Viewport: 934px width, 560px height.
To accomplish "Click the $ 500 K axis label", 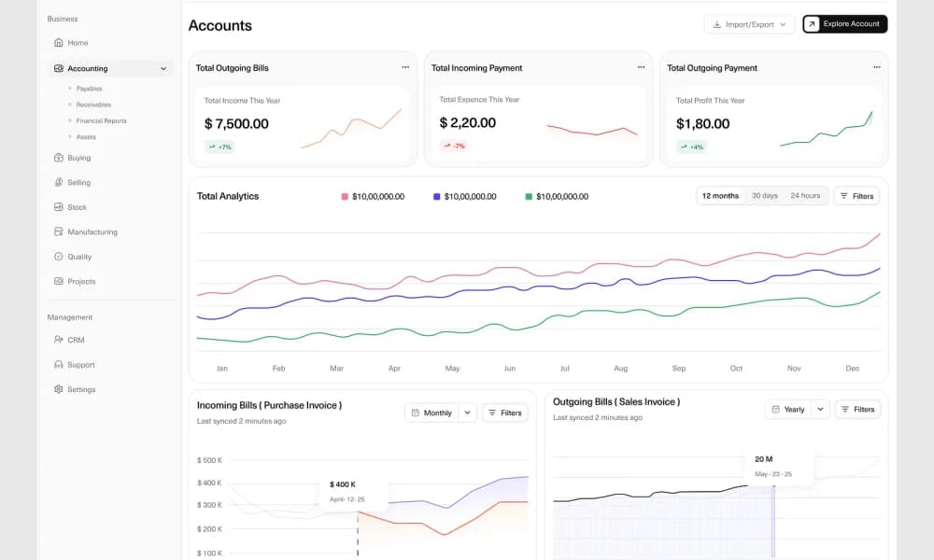I will tap(209, 460).
